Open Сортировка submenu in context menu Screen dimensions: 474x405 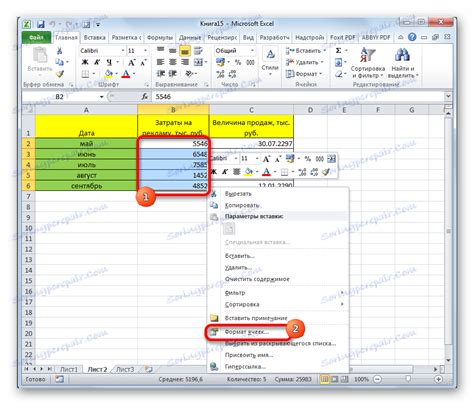[x=278, y=304]
